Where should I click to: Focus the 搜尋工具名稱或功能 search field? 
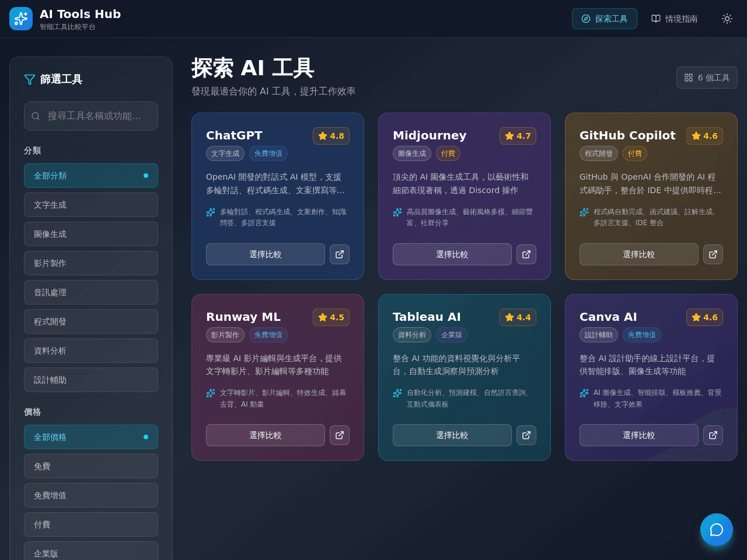click(x=91, y=116)
